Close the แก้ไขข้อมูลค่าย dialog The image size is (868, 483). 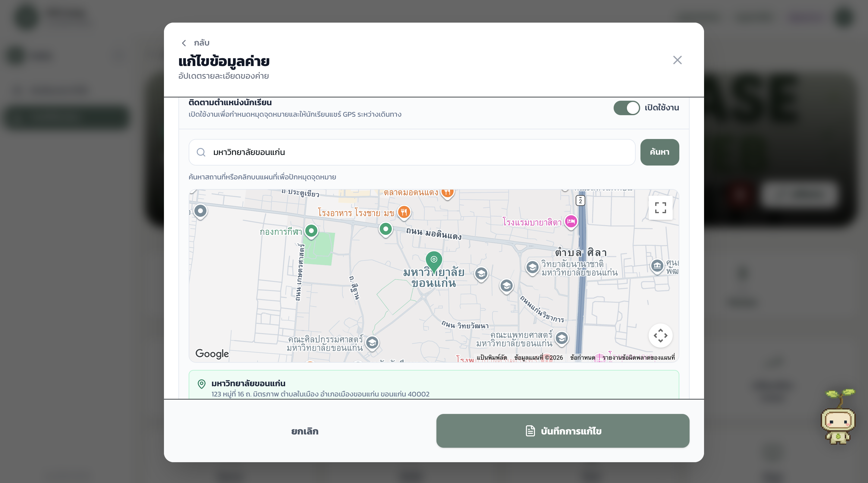tap(677, 60)
